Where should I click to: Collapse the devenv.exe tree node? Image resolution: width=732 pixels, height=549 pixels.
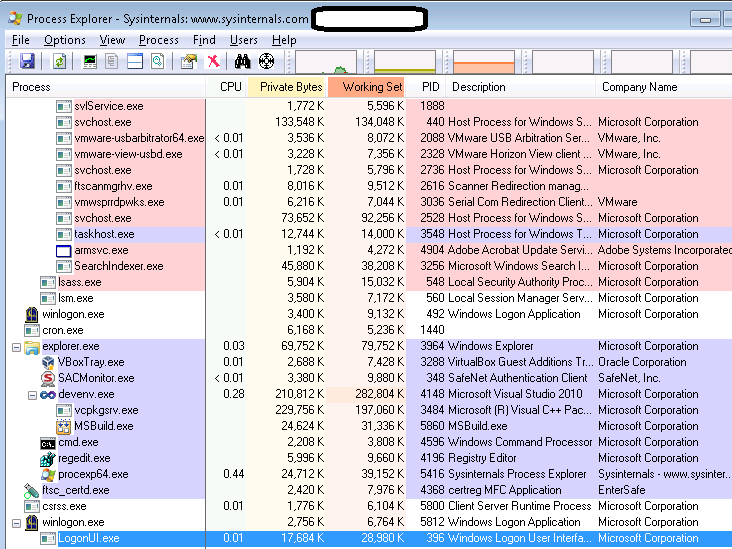[x=32, y=394]
